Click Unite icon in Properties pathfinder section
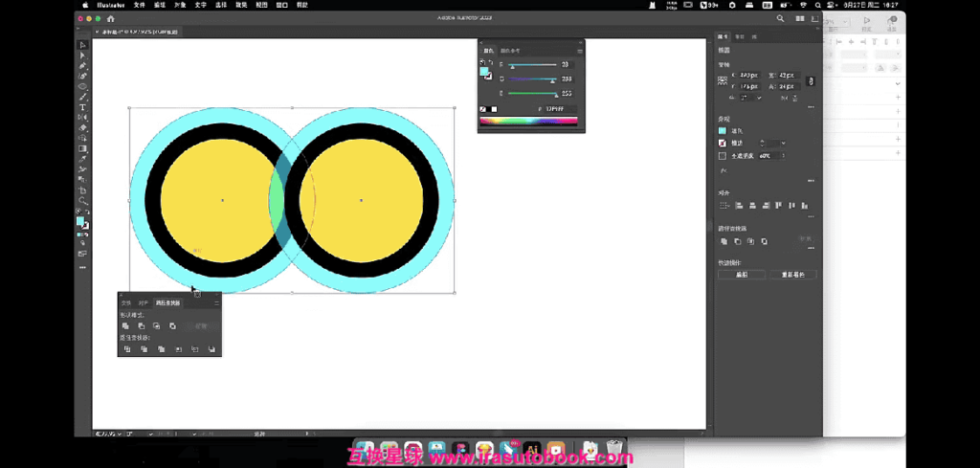This screenshot has height=468, width=980. point(724,241)
